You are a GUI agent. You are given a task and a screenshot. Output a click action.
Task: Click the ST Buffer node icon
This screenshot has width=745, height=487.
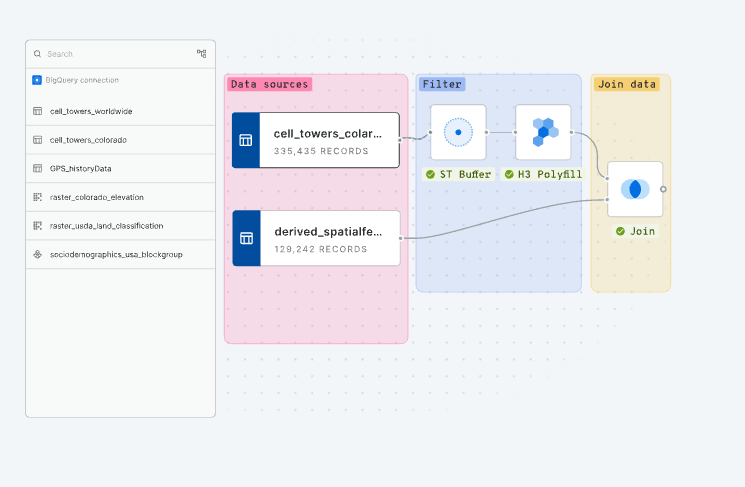[458, 132]
